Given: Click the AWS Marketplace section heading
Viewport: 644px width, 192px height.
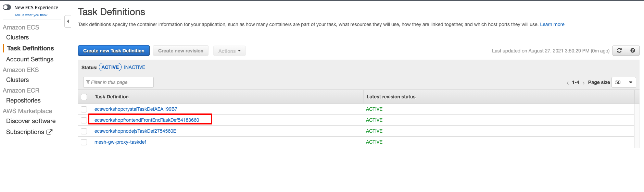Looking at the screenshot, I should pos(27,111).
